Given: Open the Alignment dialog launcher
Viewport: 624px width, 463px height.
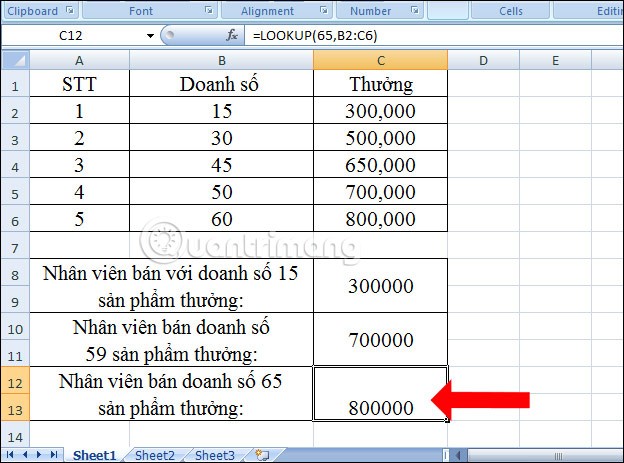Looking at the screenshot, I should click(324, 10).
